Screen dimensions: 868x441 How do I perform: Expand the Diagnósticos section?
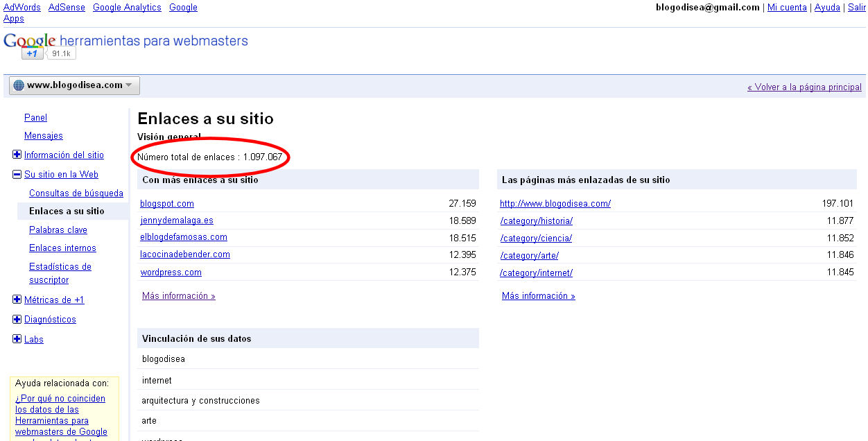pos(17,320)
